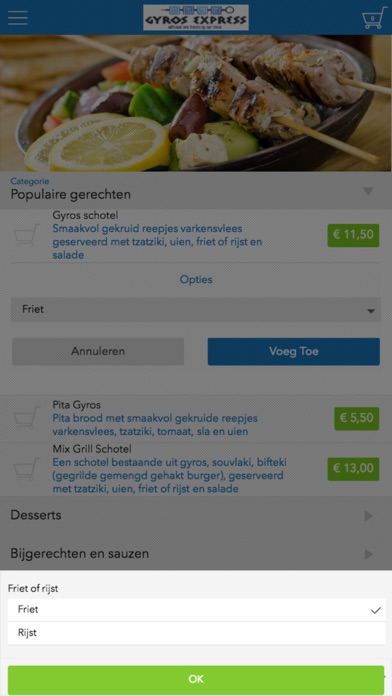Select the Friet option

(x=196, y=610)
